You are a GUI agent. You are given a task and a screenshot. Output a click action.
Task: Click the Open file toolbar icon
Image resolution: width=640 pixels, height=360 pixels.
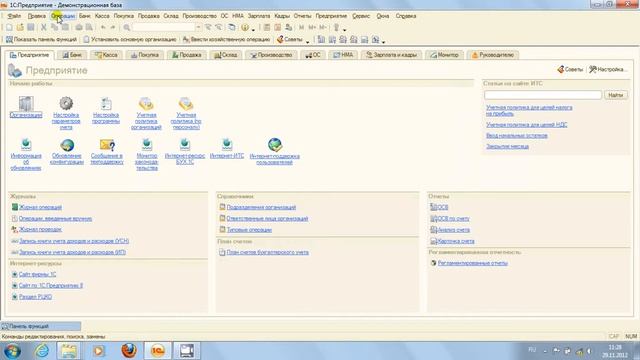pyautogui.click(x=20, y=27)
